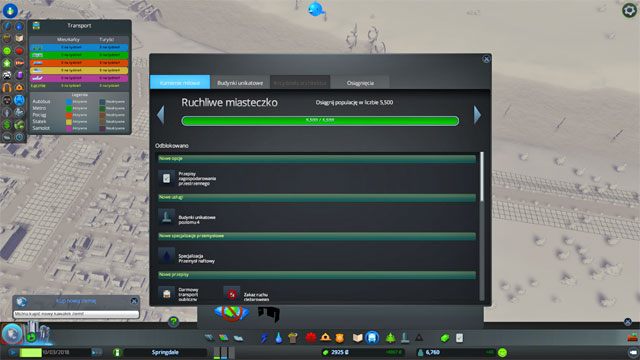Viewport: 640px width, 360px height.
Task: Open the highlighted public transport bus menu
Action: pyautogui.click(x=372, y=338)
